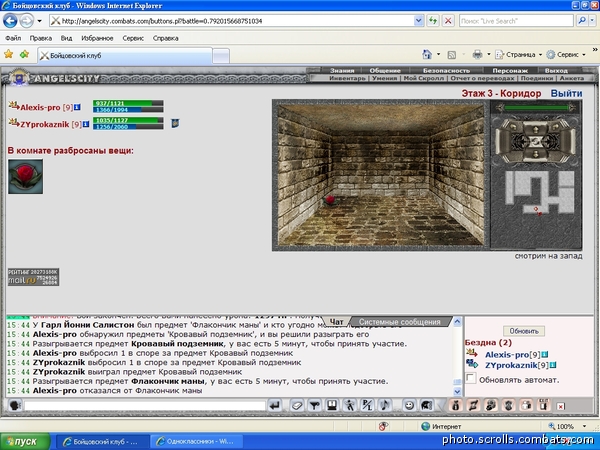
Task: Open the IE Страница dropdown
Action: point(520,55)
